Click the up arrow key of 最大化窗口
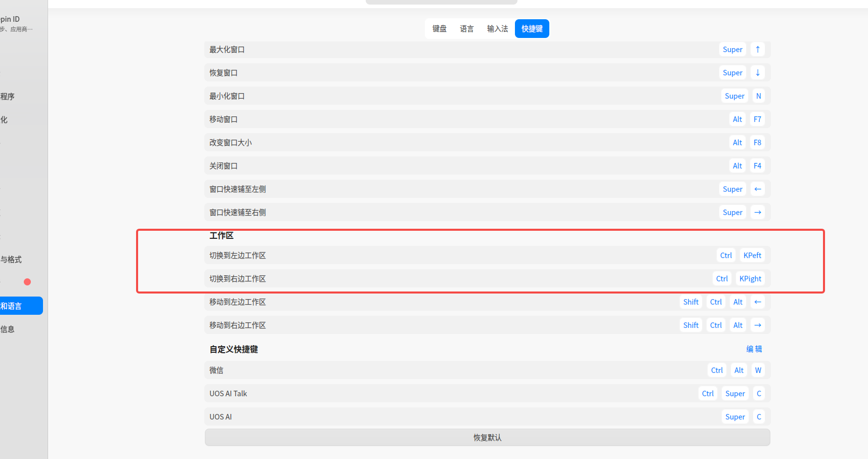This screenshot has width=868, height=459. 758,50
